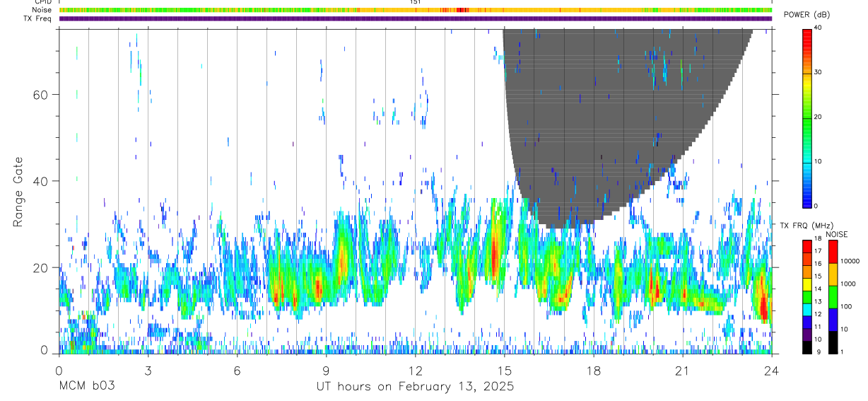Viewport: 868px width, 401px height.
Task: Click the UT hours on February 13, 2025 title
Action: coord(415,387)
